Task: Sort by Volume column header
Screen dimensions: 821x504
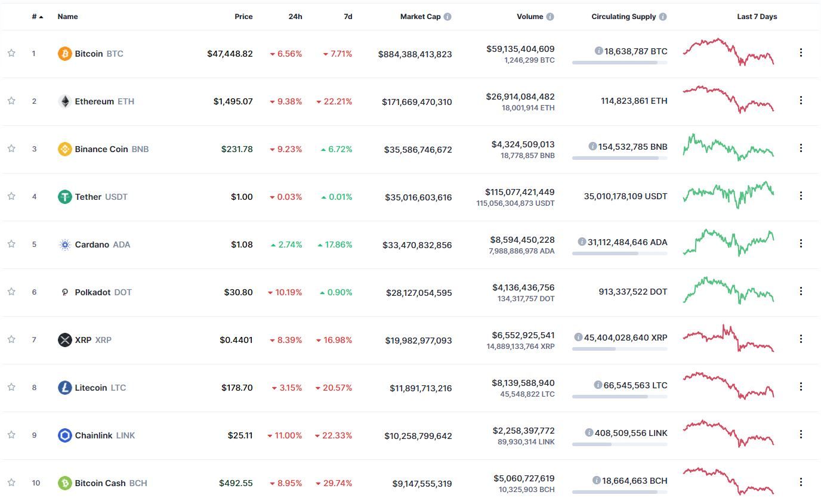Action: (530, 17)
